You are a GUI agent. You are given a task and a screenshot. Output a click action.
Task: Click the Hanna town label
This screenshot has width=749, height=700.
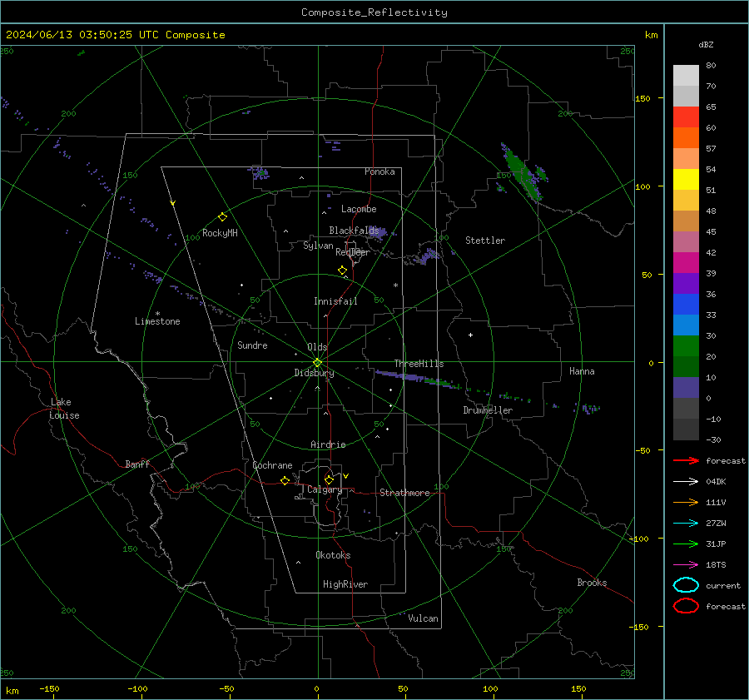582,371
